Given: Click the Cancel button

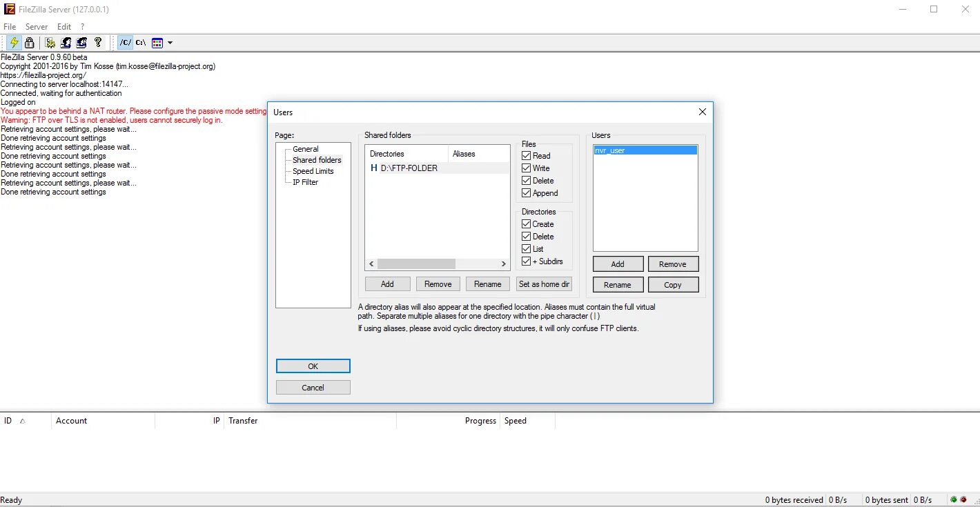Looking at the screenshot, I should [x=313, y=388].
